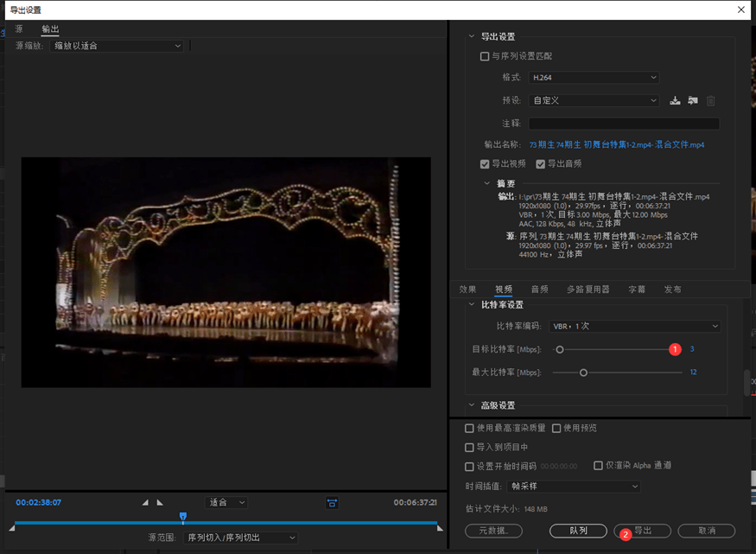
Task: Close the Export Settings dialog
Action: coord(740,10)
